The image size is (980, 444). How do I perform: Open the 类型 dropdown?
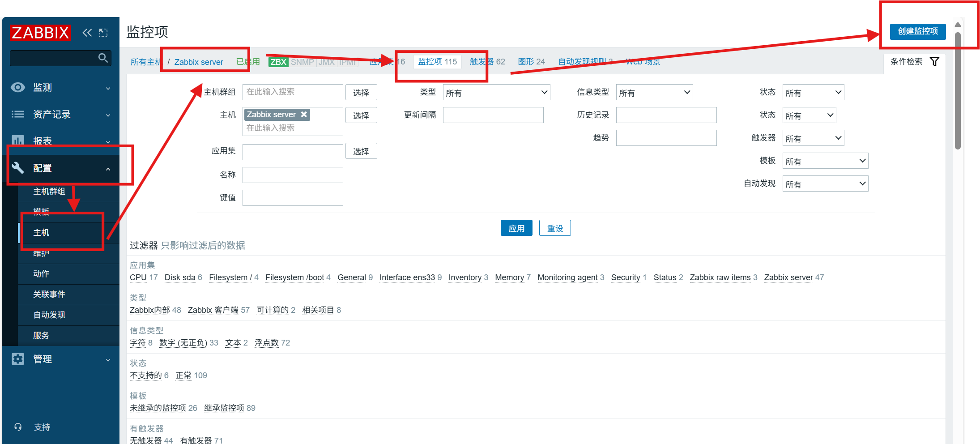coord(496,92)
